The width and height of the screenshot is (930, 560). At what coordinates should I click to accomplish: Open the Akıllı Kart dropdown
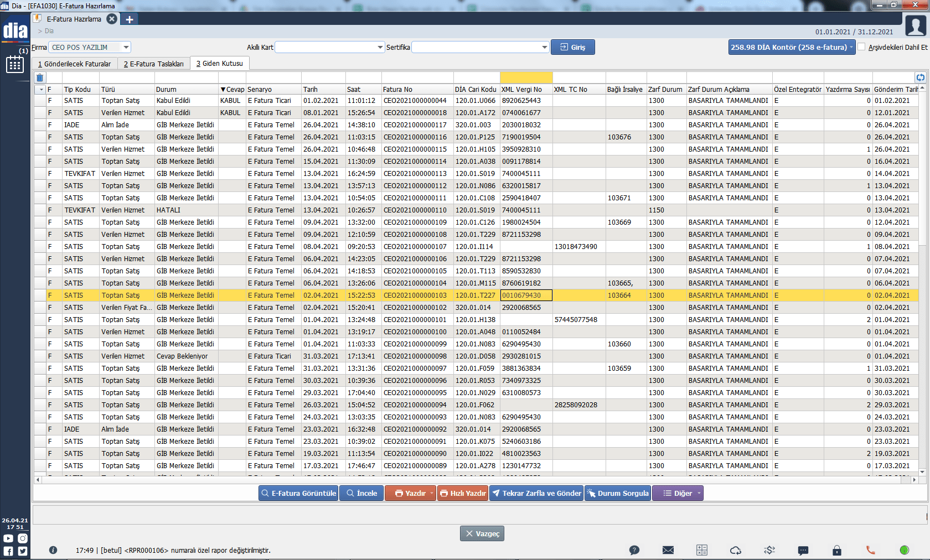[380, 47]
